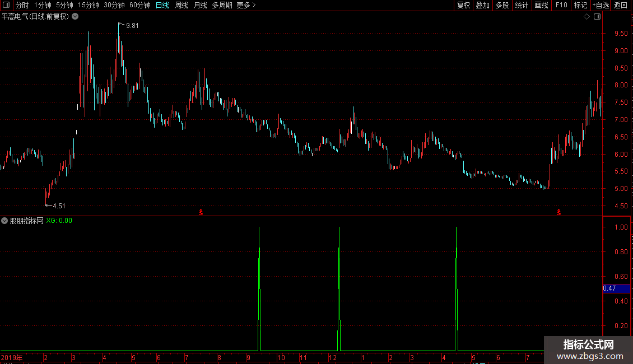The image size is (633, 364).
Task: Open the 股朋指标网 indicator dropdown icon
Action: pos(4,221)
